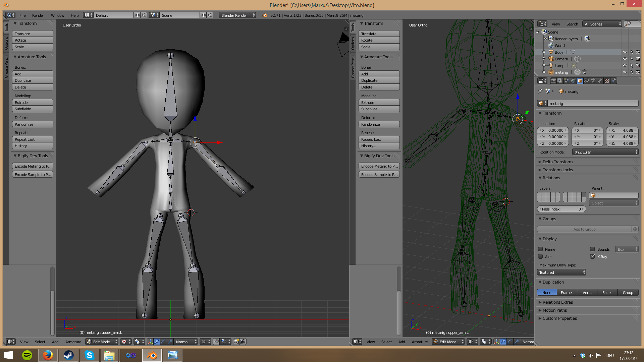This screenshot has height=362, width=644.
Task: Click the Render menu in the menu bar
Action: pos(38,15)
